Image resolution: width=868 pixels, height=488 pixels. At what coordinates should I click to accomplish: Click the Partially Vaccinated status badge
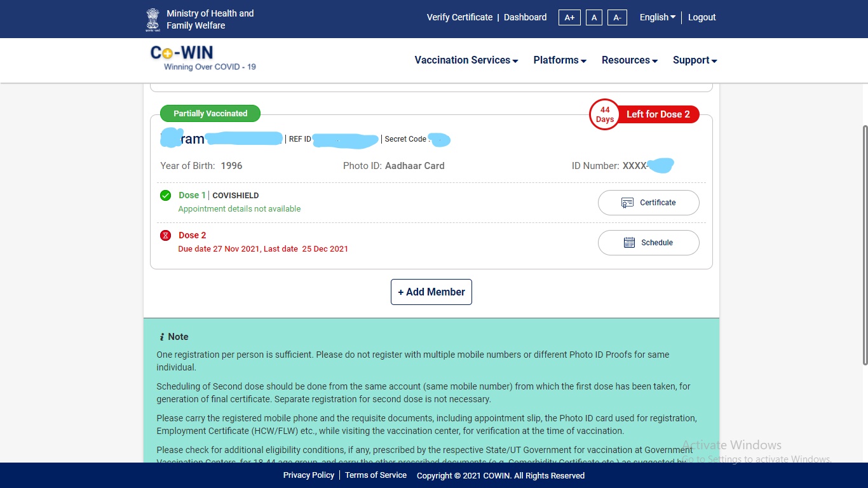pyautogui.click(x=210, y=113)
